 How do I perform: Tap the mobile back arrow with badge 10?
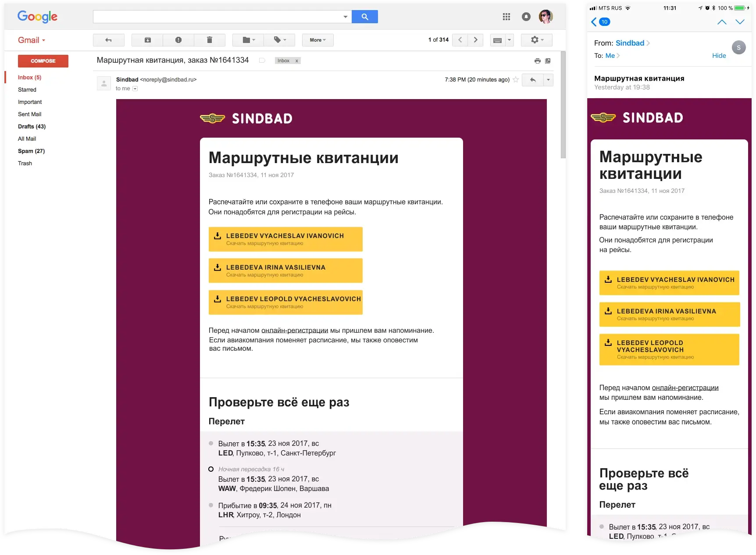click(600, 22)
